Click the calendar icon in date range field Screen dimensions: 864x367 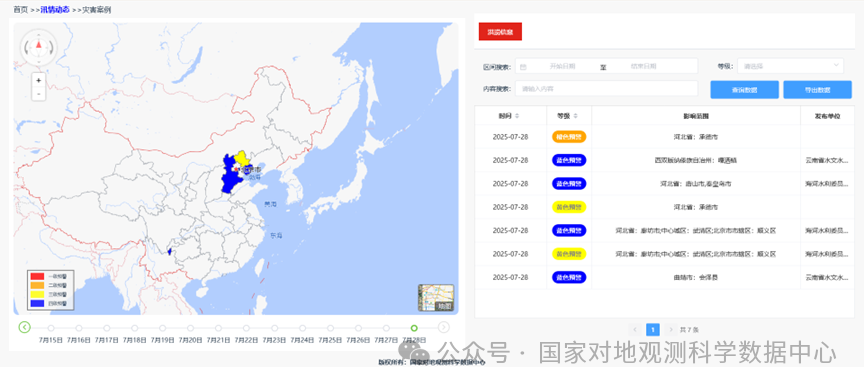click(x=523, y=66)
